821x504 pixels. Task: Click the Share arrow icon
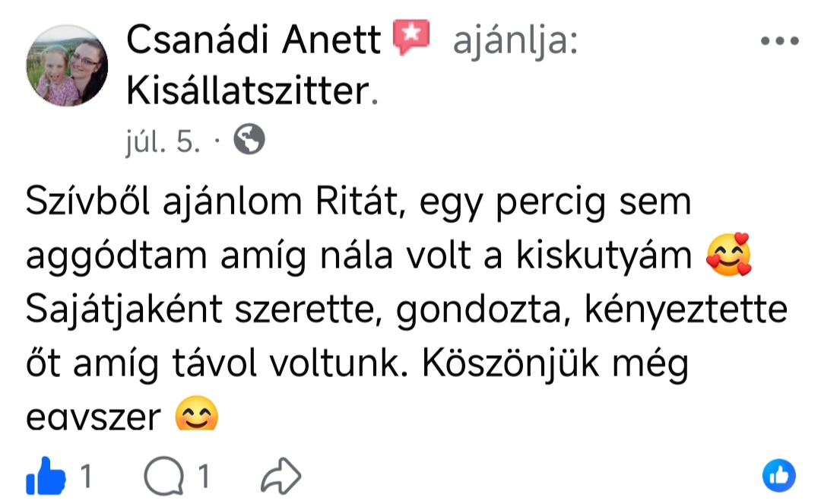coord(281,477)
